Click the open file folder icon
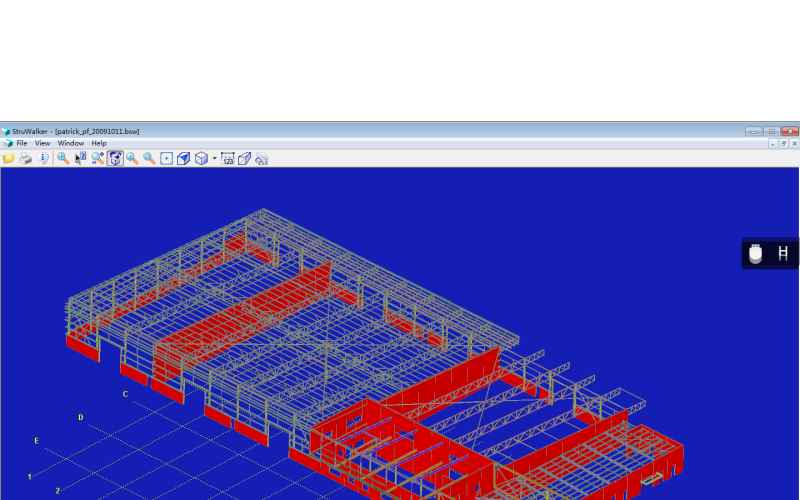The height and width of the screenshot is (500, 800). (x=9, y=158)
